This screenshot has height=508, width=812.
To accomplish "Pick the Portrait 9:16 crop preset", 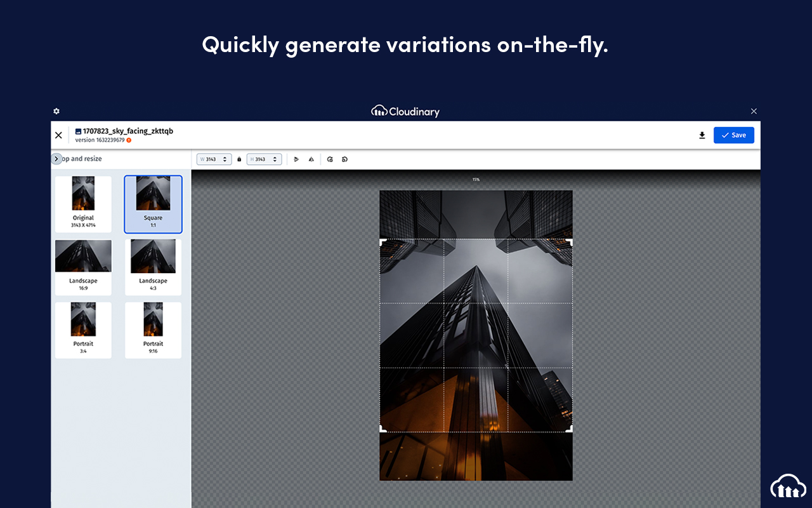I will coord(153,330).
